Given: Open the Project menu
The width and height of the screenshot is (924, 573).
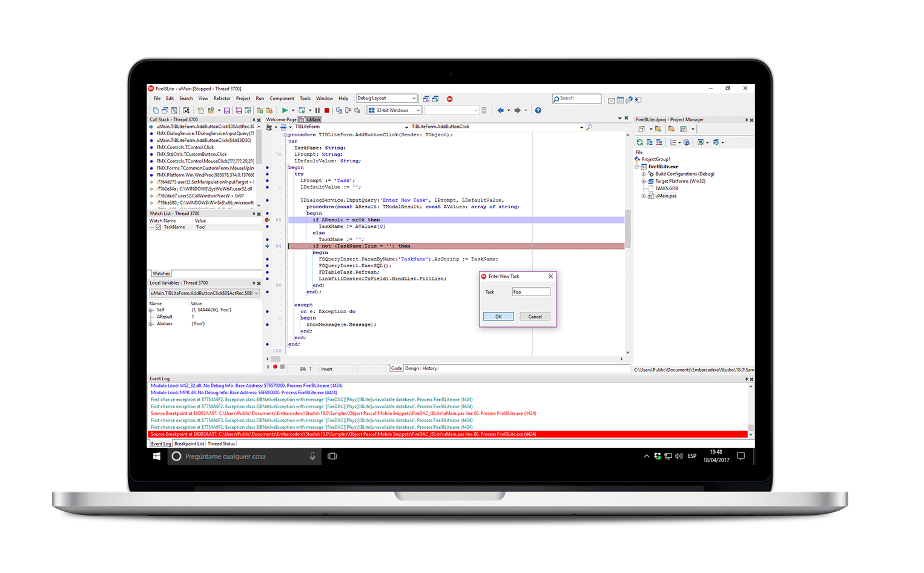Looking at the screenshot, I should click(x=243, y=98).
